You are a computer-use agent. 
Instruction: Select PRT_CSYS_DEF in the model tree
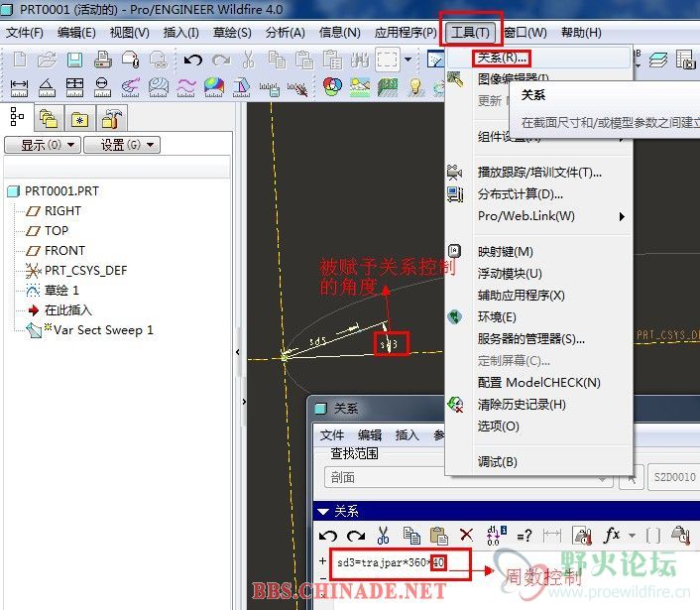85,271
